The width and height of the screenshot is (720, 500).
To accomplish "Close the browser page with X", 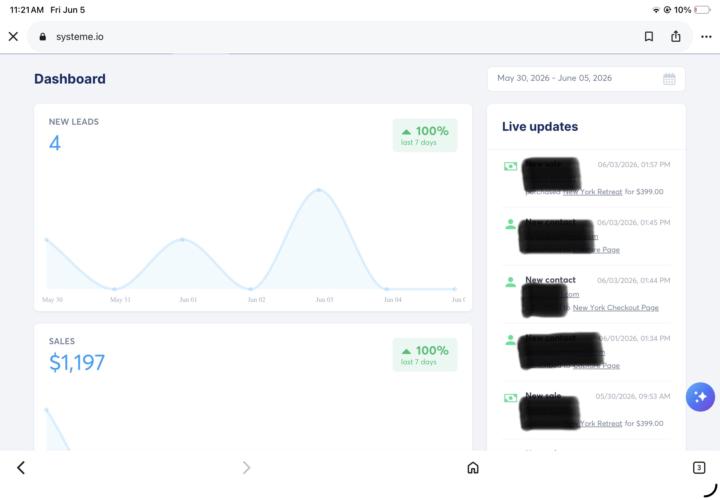I will pyautogui.click(x=13, y=36).
